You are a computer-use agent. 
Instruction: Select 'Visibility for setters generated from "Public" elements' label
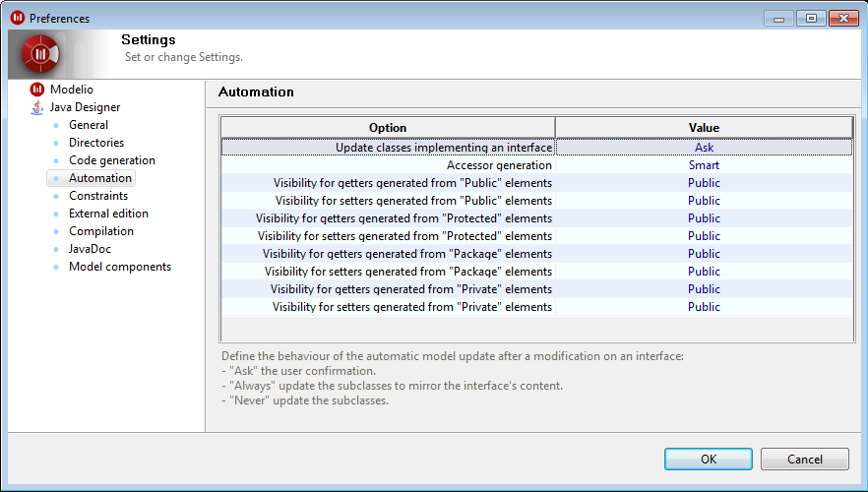click(x=413, y=201)
